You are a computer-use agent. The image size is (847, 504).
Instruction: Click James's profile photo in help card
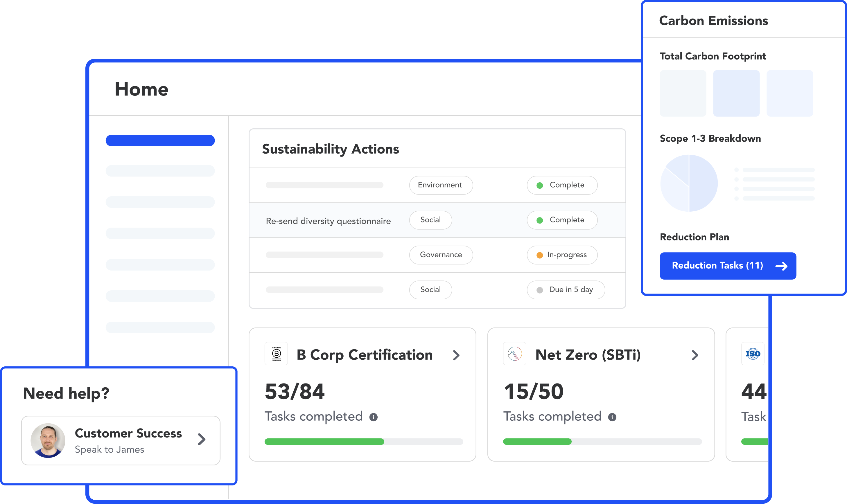48,440
